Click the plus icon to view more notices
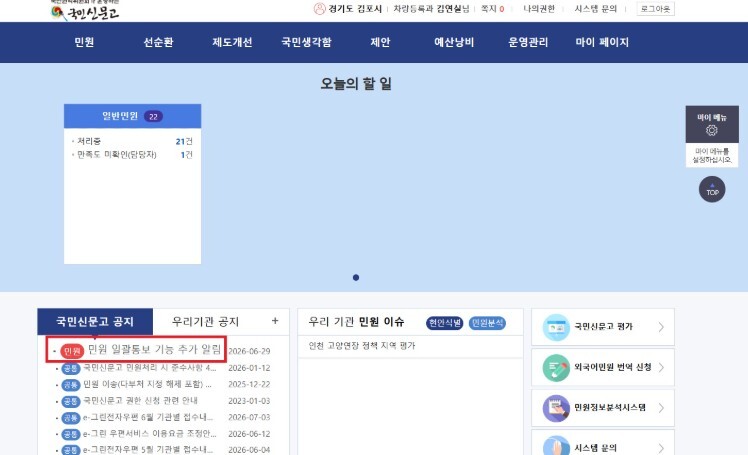 click(x=275, y=321)
